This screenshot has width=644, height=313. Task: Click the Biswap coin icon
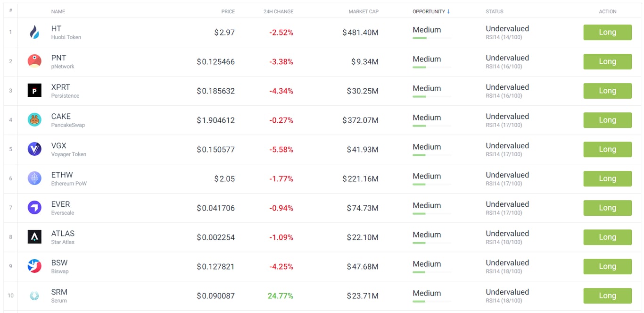click(x=34, y=266)
